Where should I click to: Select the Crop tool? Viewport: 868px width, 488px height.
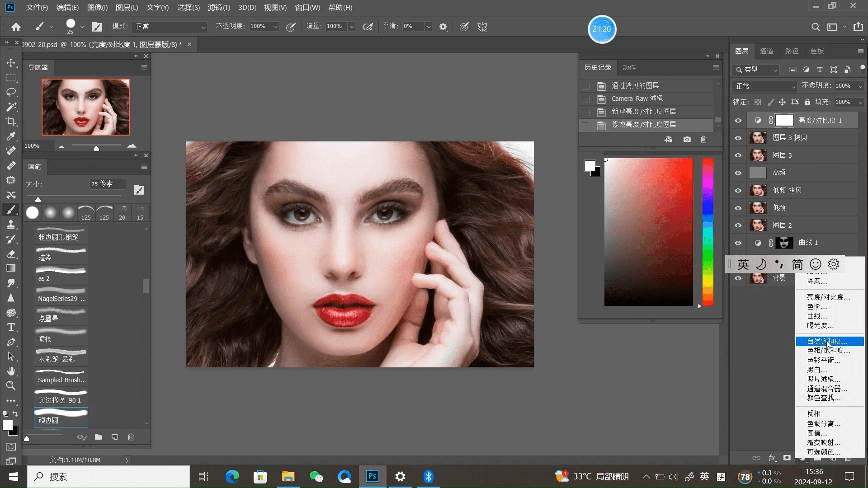pyautogui.click(x=11, y=122)
